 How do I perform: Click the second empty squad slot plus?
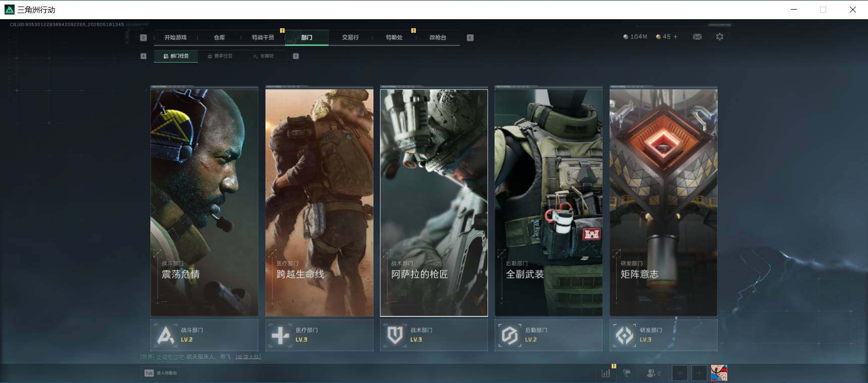[x=699, y=373]
